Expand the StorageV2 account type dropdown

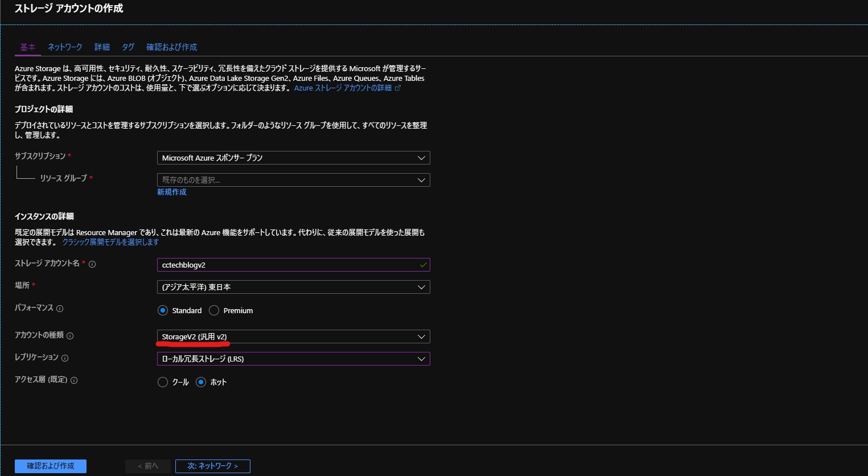tap(293, 337)
